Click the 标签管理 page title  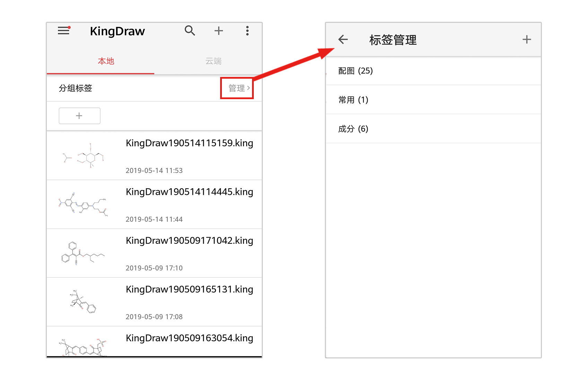point(393,40)
